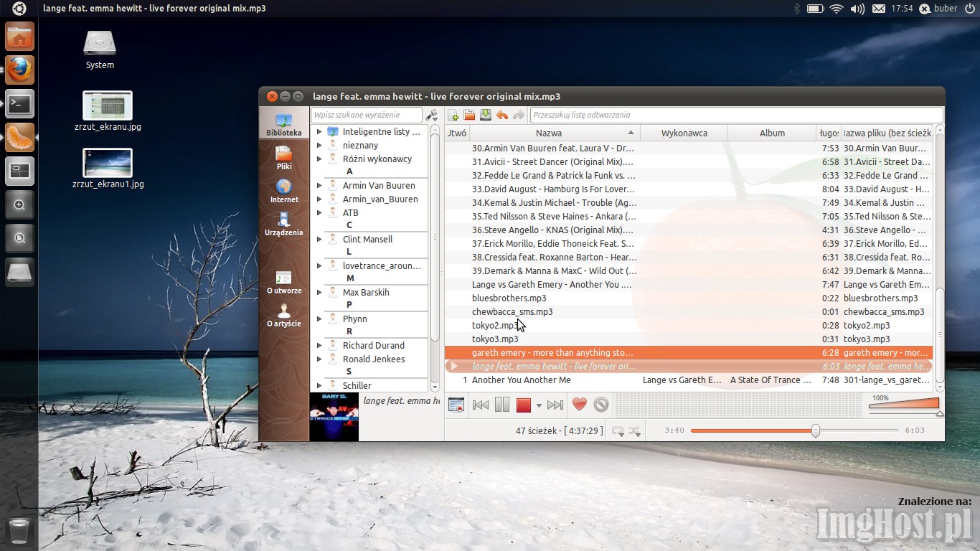Click album cover thumbnail
Viewport: 980px width, 551px height.
[x=334, y=416]
